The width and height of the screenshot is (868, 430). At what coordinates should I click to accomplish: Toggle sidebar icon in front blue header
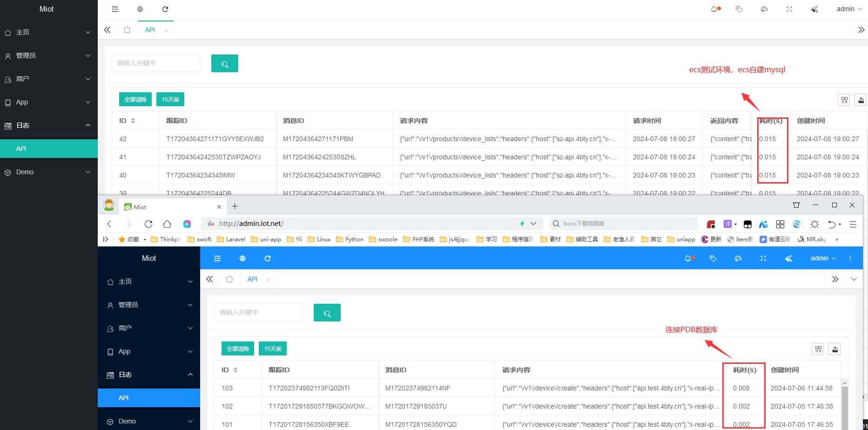point(217,259)
